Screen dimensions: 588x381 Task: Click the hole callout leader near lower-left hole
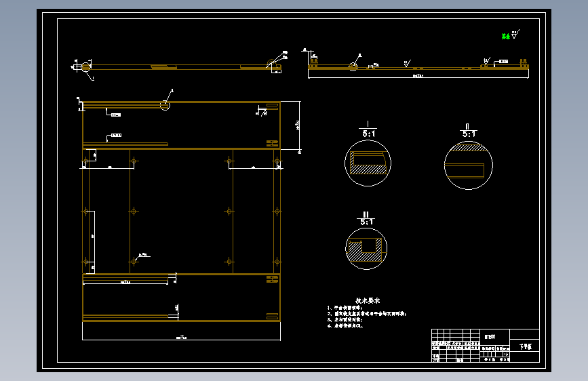coord(144,256)
